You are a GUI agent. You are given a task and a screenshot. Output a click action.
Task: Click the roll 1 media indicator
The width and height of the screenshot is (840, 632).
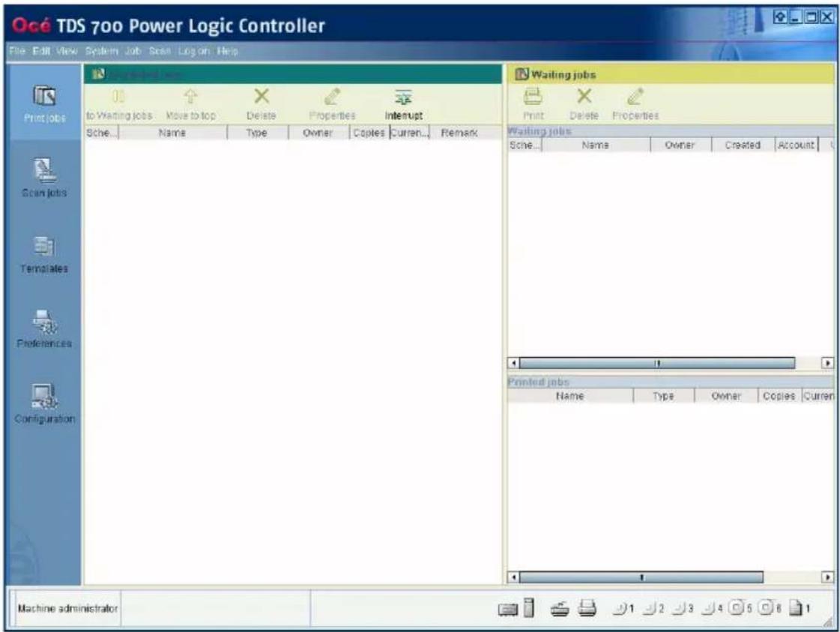[624, 609]
